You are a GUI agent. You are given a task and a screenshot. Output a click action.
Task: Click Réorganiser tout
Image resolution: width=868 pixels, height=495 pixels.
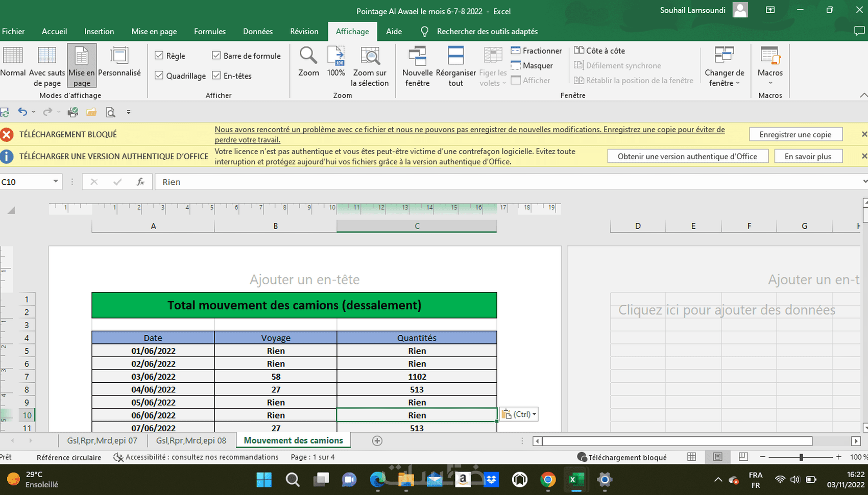(455, 66)
